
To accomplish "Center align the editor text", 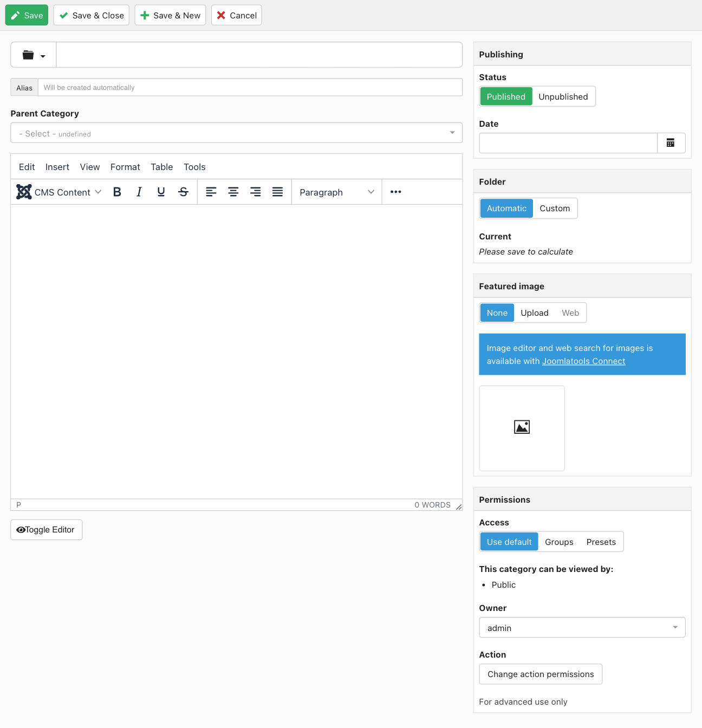I will 233,192.
